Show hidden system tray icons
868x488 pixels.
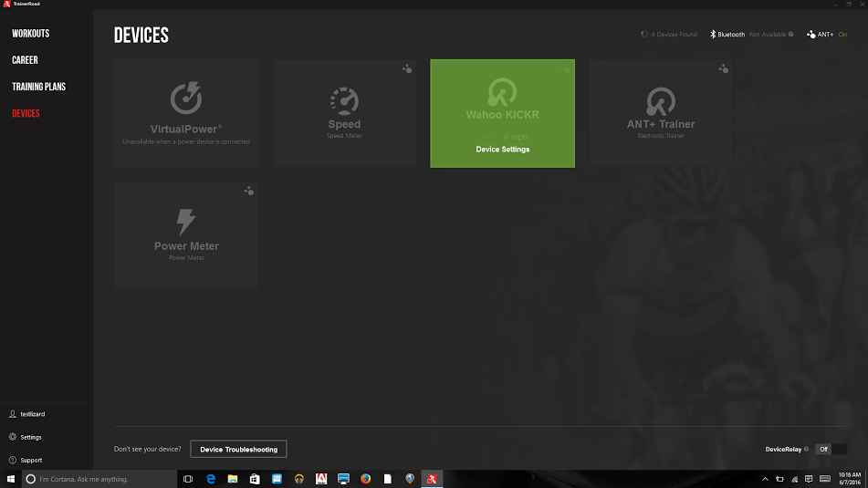tap(765, 479)
